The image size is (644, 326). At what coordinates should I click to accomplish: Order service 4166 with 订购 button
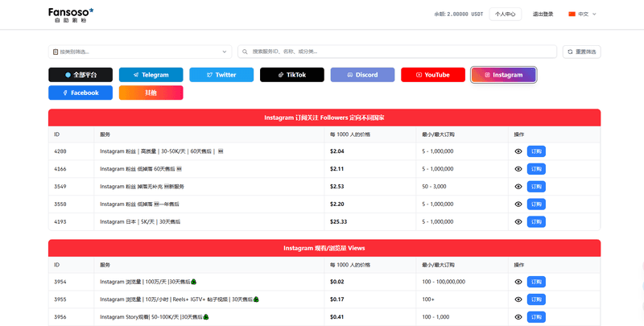pyautogui.click(x=536, y=169)
